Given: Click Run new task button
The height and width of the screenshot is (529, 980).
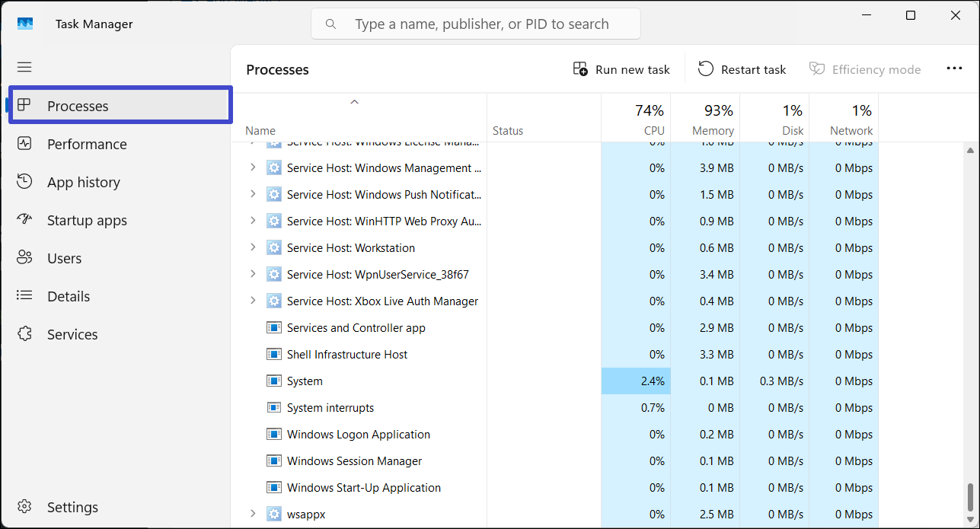Looking at the screenshot, I should coord(621,69).
